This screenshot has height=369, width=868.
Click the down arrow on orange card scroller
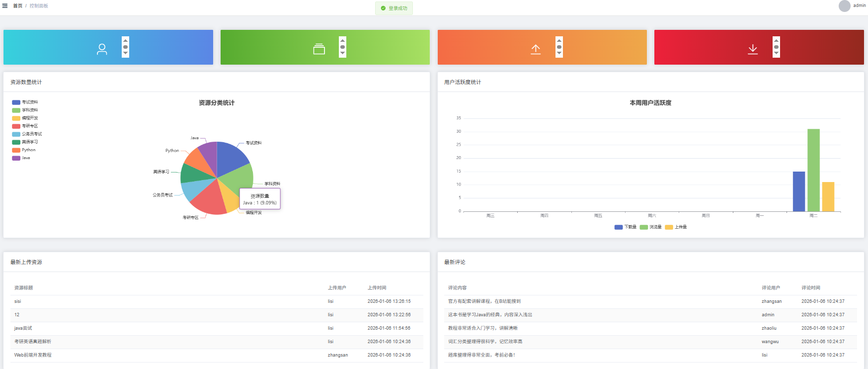point(559,53)
